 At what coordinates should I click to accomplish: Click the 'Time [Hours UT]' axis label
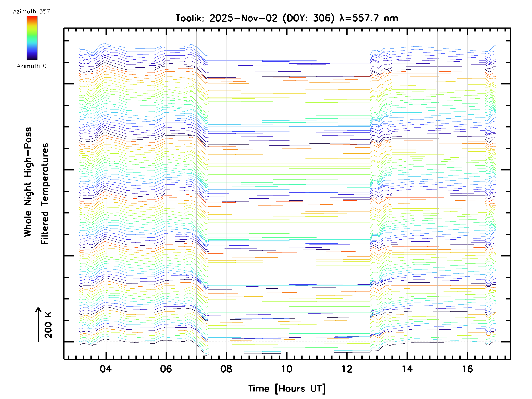[287, 389]
